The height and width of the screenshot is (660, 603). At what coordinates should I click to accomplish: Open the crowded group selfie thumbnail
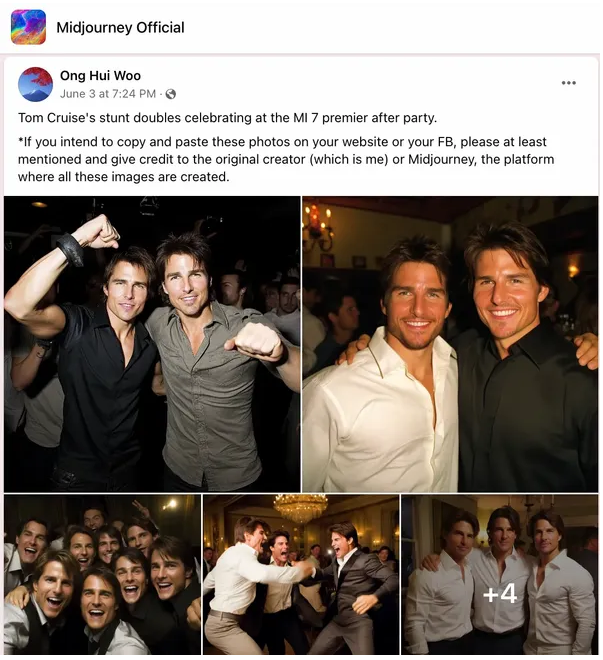coord(102,574)
